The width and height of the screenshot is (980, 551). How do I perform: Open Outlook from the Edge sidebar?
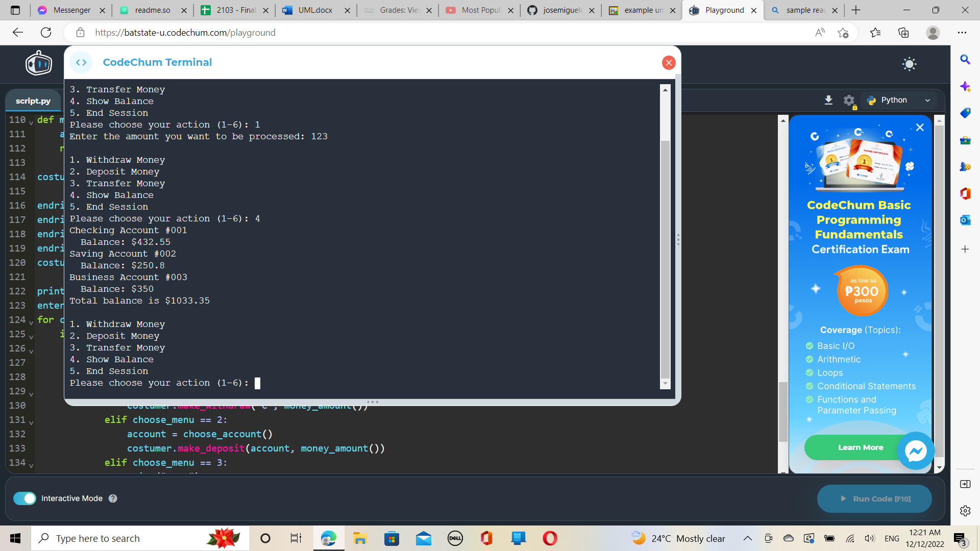pos(965,220)
